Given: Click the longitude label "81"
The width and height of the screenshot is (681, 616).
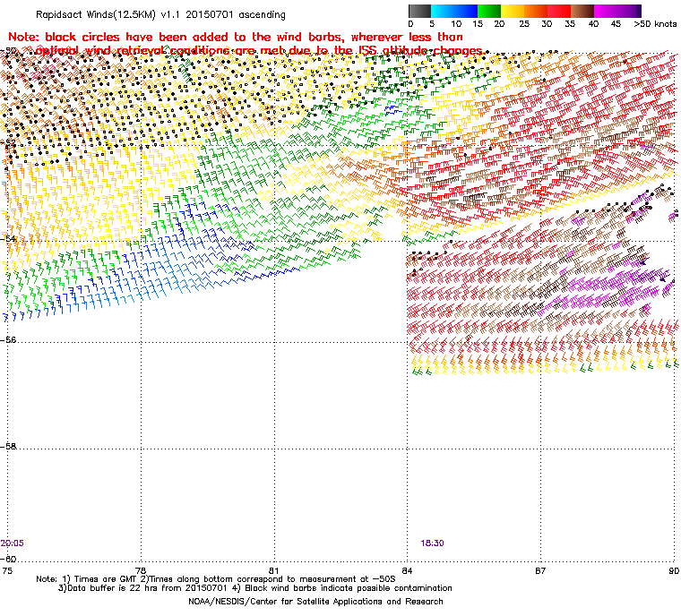Looking at the screenshot, I should (x=274, y=570).
